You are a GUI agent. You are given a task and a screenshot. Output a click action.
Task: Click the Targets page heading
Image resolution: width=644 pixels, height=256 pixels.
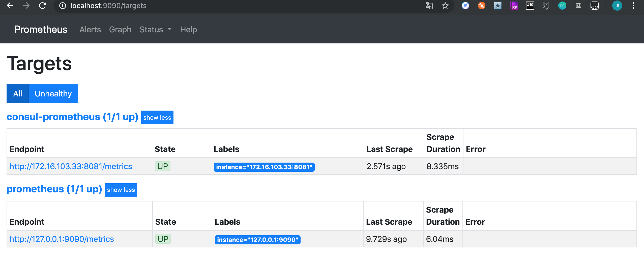click(39, 64)
